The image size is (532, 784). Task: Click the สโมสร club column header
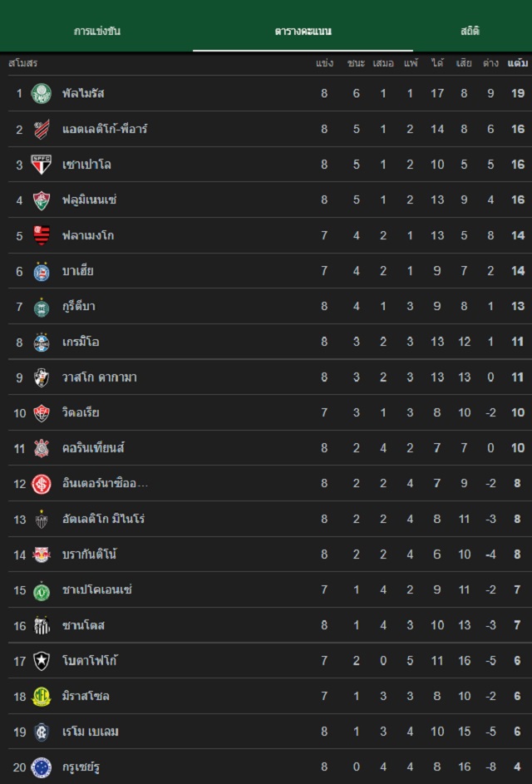click(22, 63)
